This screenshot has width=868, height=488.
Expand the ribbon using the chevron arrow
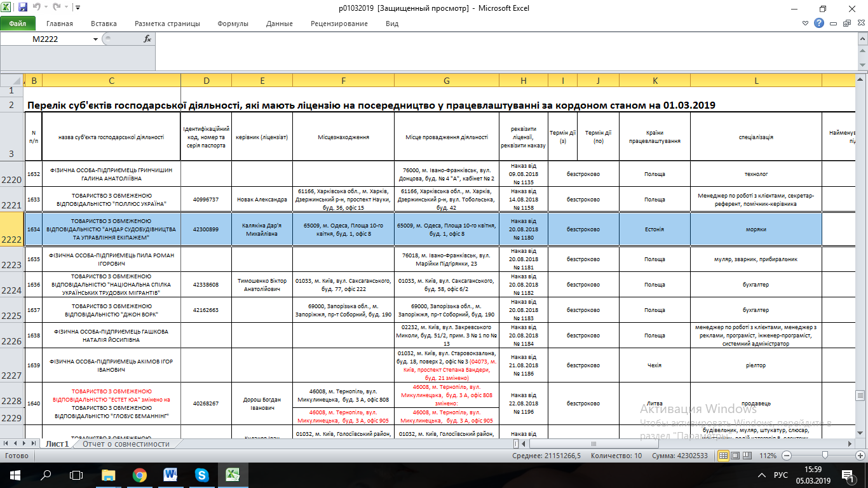point(805,24)
